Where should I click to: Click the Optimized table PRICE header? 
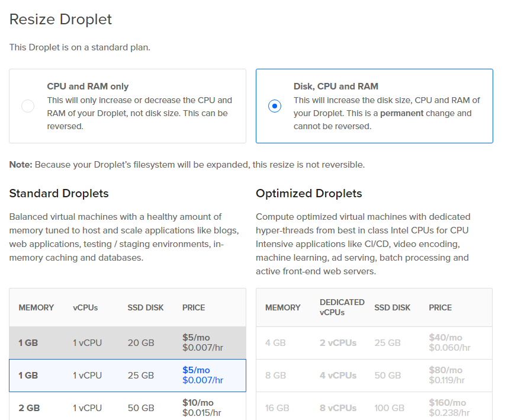tap(441, 307)
